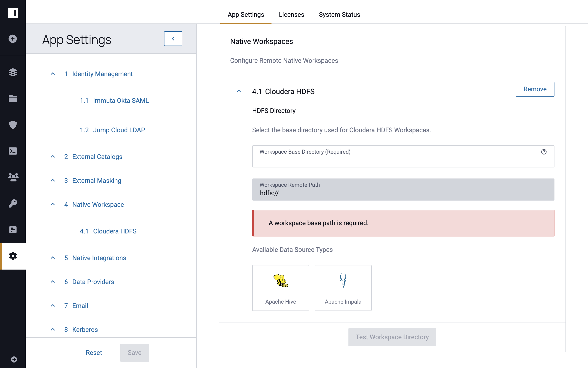Click Test Workspace Directory button
This screenshot has width=588, height=368.
pyautogui.click(x=392, y=337)
